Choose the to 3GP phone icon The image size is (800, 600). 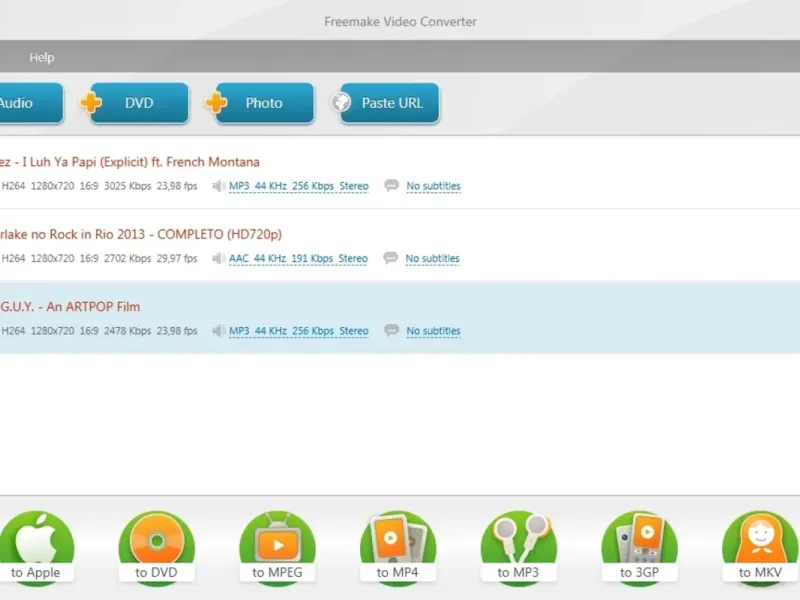pos(639,548)
